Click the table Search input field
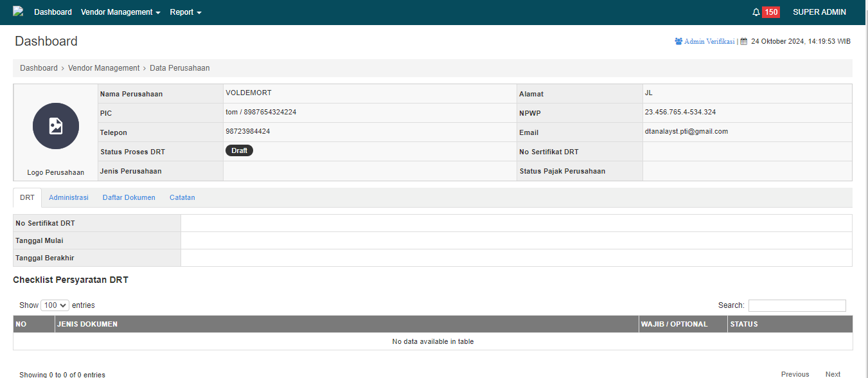Screen dimensions: 868x378 [x=797, y=305]
